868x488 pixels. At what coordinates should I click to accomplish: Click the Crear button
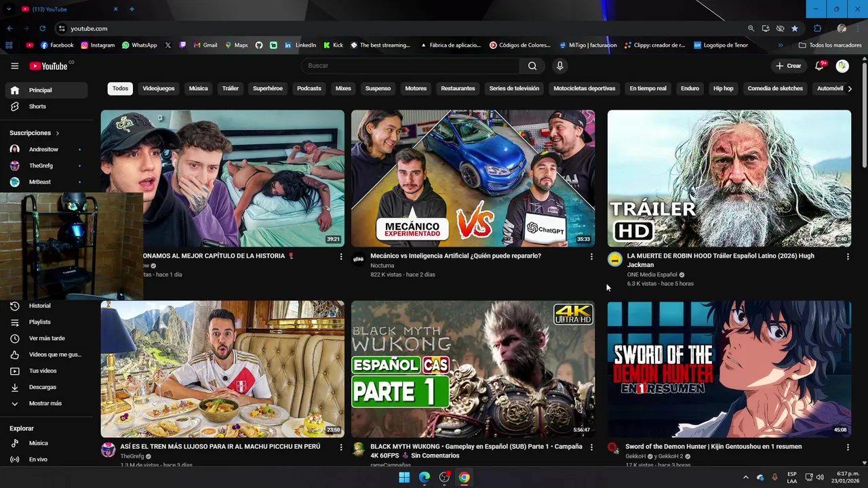[x=789, y=66]
